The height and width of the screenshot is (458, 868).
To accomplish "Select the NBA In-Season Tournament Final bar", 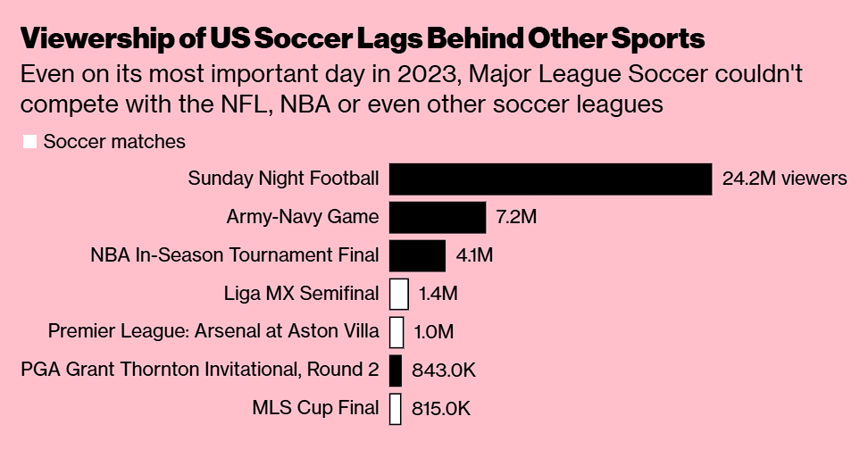I will (x=417, y=255).
